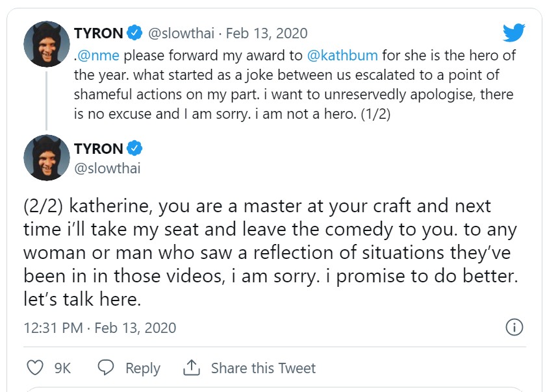Click the top tweet's Feb 13, 2020 date
The width and height of the screenshot is (558, 392).
coord(266,33)
